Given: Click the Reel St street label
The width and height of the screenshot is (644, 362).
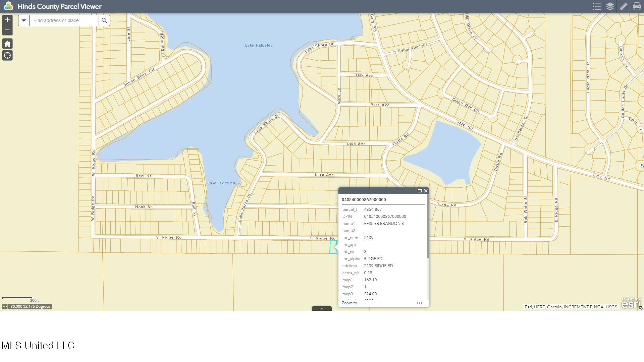Looking at the screenshot, I should (x=144, y=176).
